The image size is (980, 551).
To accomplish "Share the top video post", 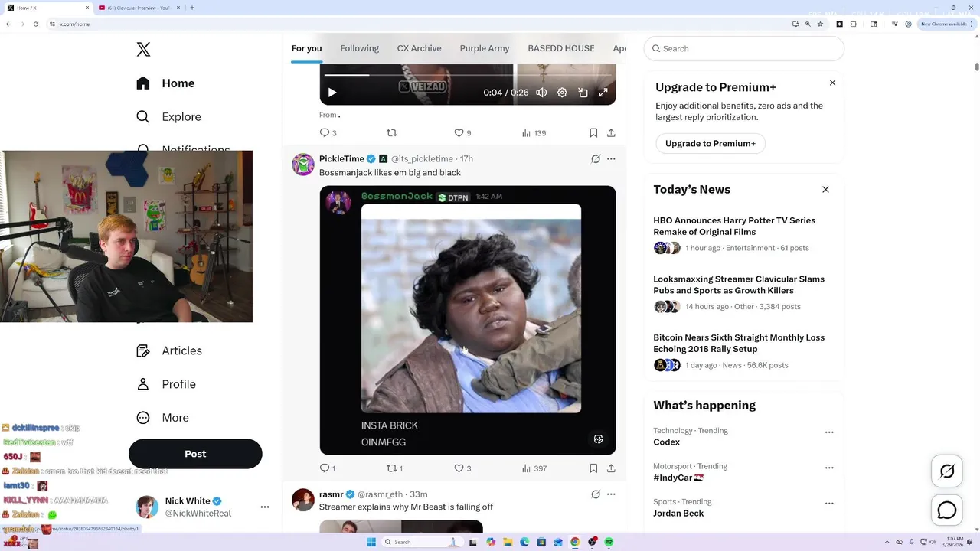I will click(611, 133).
